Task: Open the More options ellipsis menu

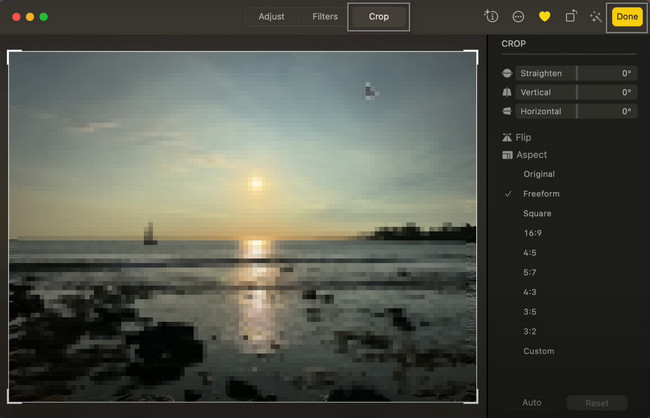Action: [518, 17]
